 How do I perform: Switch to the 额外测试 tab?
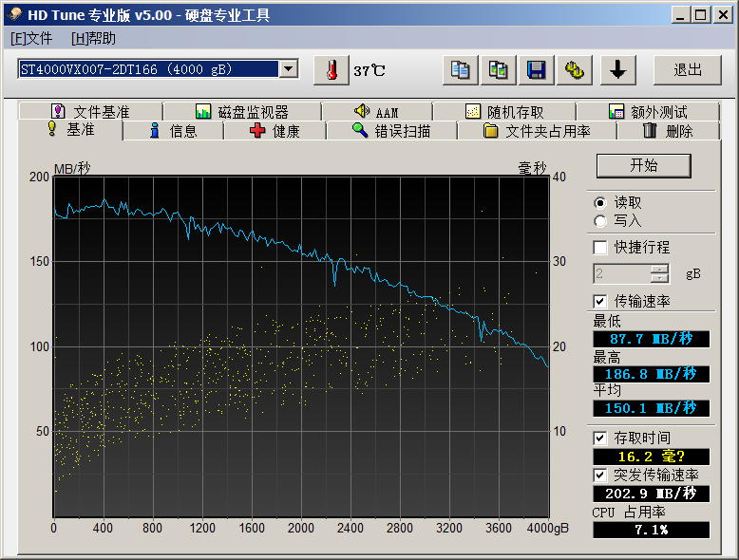coord(648,112)
